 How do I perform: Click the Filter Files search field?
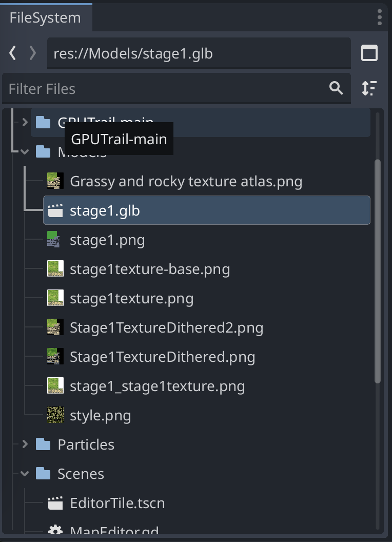click(164, 88)
